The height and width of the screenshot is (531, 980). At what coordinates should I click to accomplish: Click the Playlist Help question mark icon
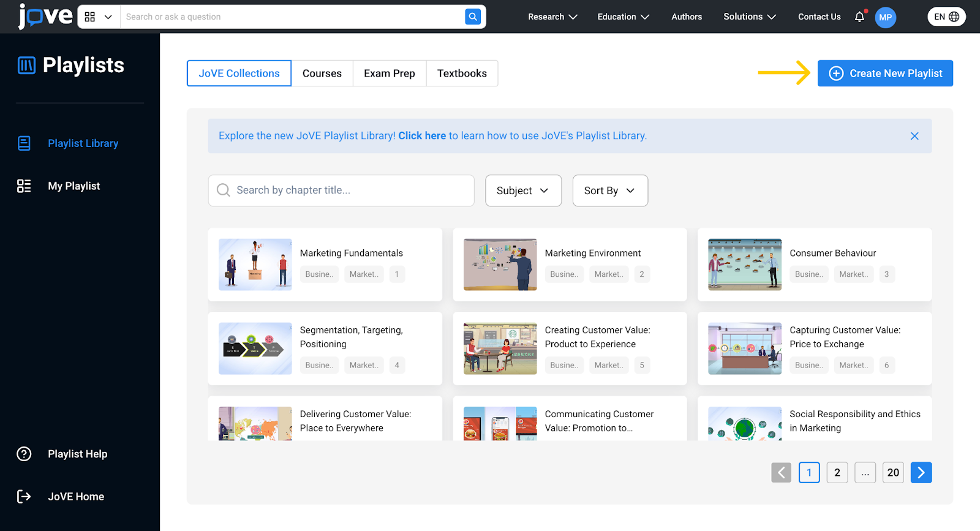(x=24, y=454)
